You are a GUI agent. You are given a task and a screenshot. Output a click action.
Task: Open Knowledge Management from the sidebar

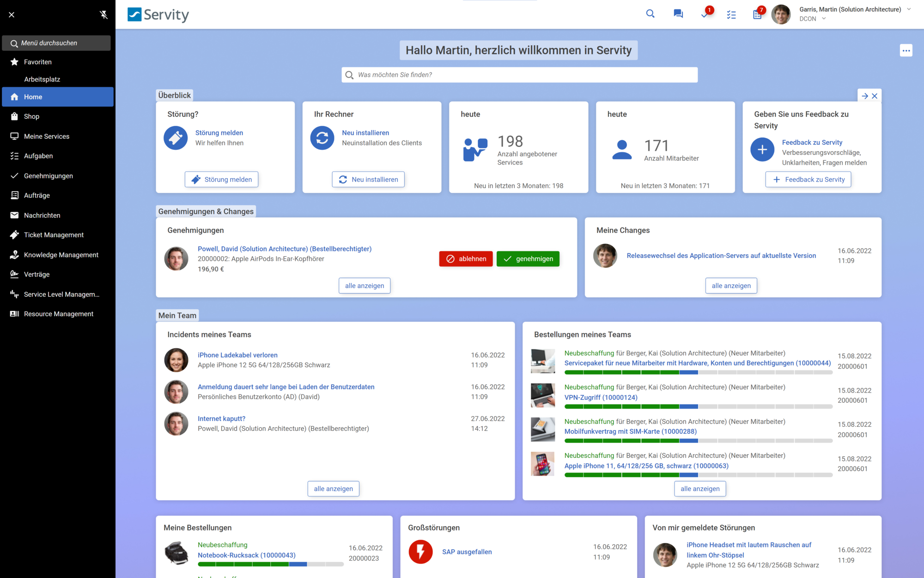[x=61, y=254]
